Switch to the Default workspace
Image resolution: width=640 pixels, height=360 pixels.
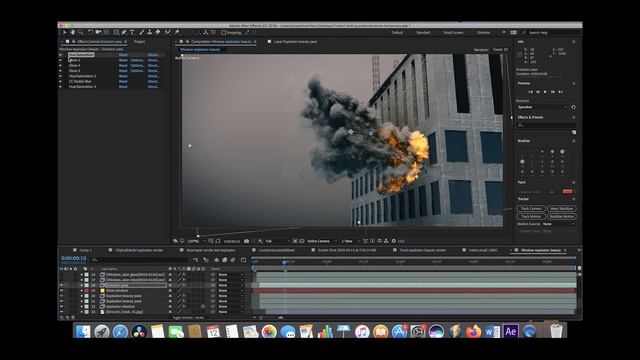click(x=397, y=33)
